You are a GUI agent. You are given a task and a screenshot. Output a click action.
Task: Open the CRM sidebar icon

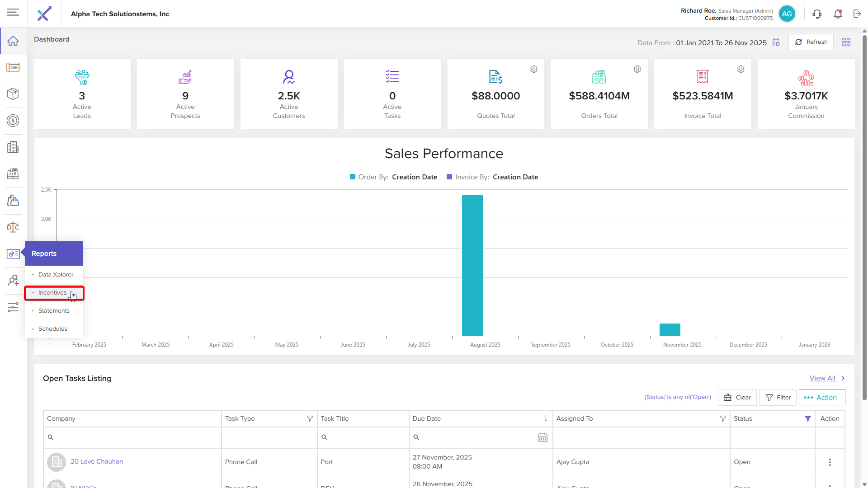13,67
